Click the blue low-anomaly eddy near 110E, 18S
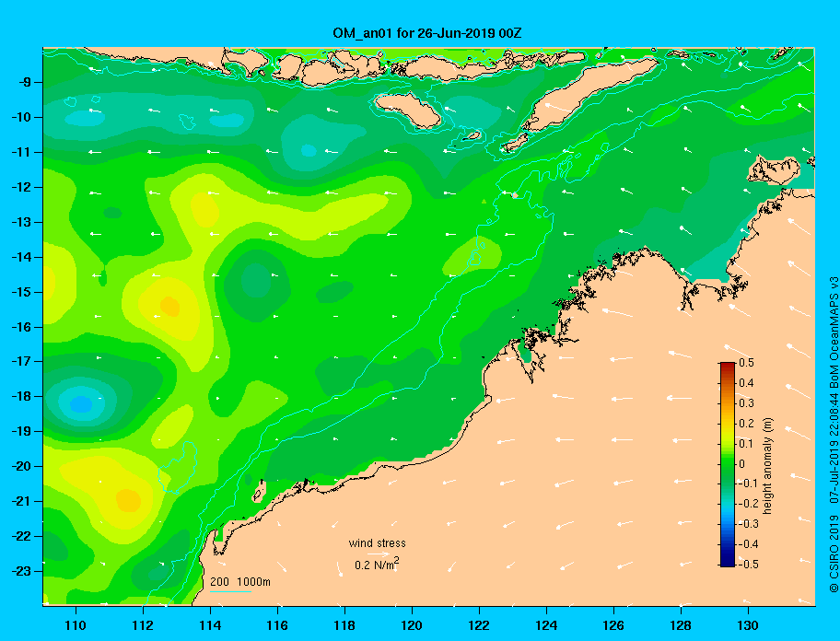Viewport: 840px width, 641px height. click(x=81, y=403)
